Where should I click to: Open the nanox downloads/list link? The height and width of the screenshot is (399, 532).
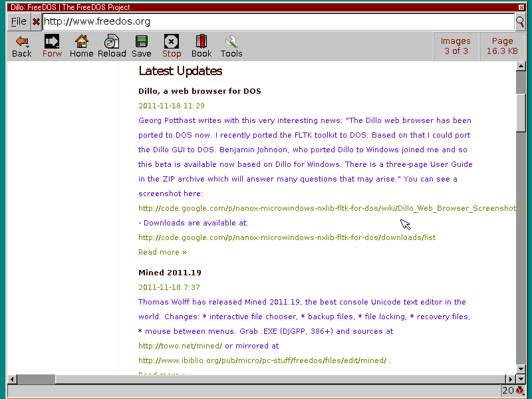[287, 237]
